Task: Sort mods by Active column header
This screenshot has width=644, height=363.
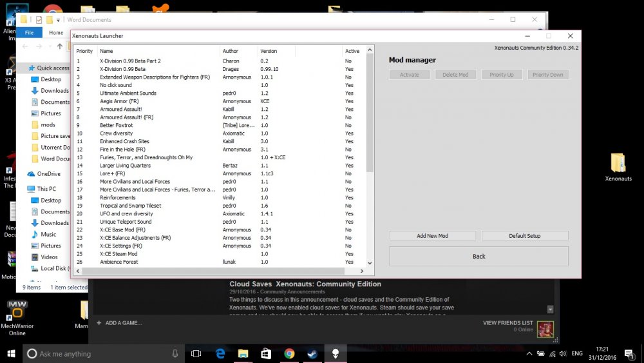Action: 352,51
